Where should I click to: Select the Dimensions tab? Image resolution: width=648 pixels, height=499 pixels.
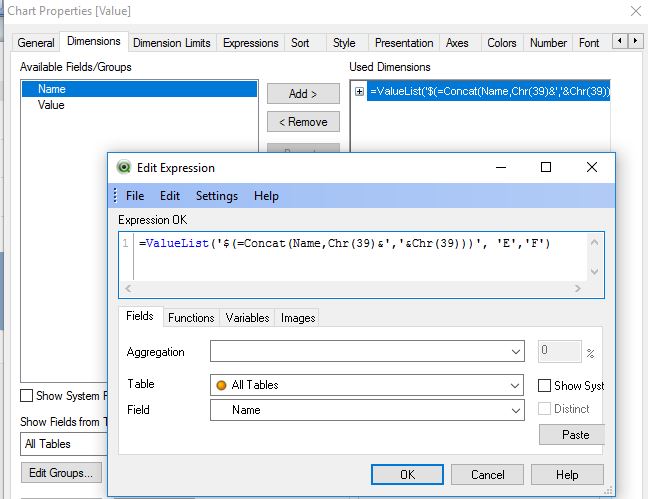pos(94,41)
